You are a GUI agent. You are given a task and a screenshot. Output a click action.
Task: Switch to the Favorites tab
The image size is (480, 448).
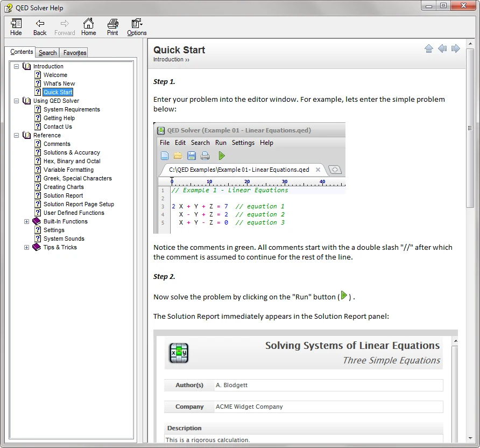tap(75, 53)
